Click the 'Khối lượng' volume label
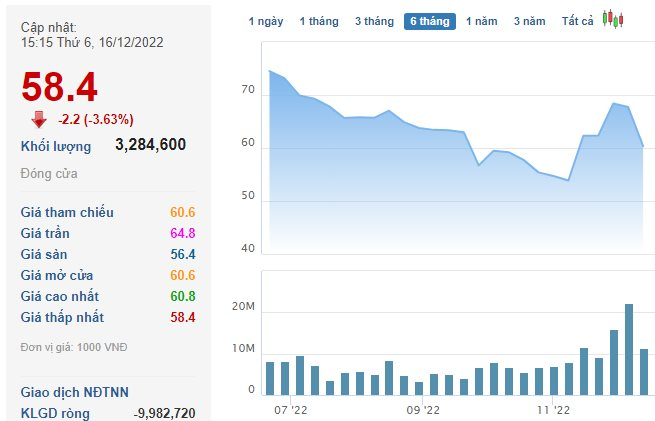The image size is (655, 421). tap(56, 146)
